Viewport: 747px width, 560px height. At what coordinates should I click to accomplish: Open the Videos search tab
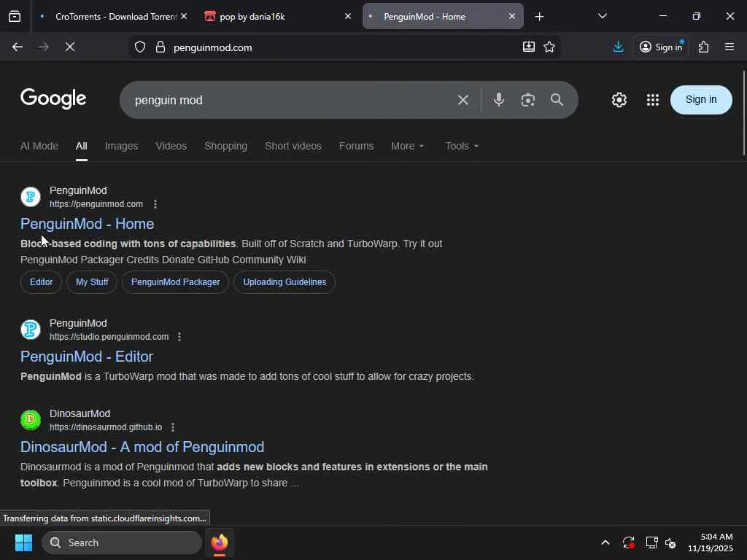171,146
